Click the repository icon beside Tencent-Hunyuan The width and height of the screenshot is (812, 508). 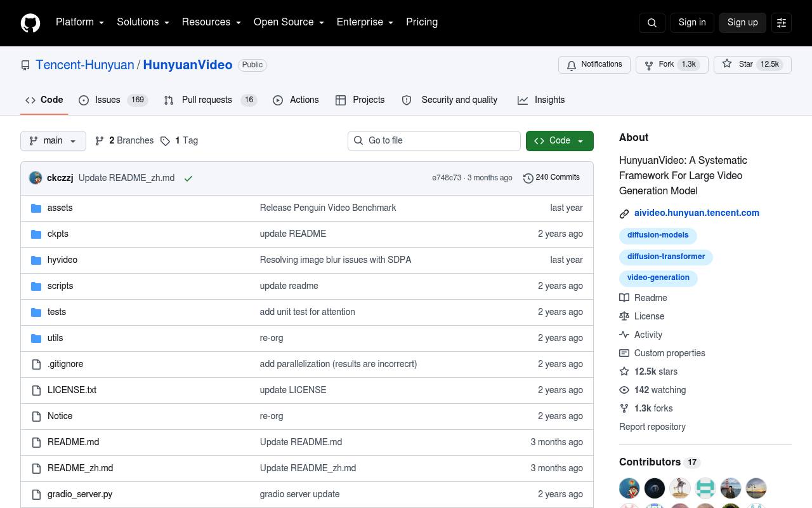25,65
